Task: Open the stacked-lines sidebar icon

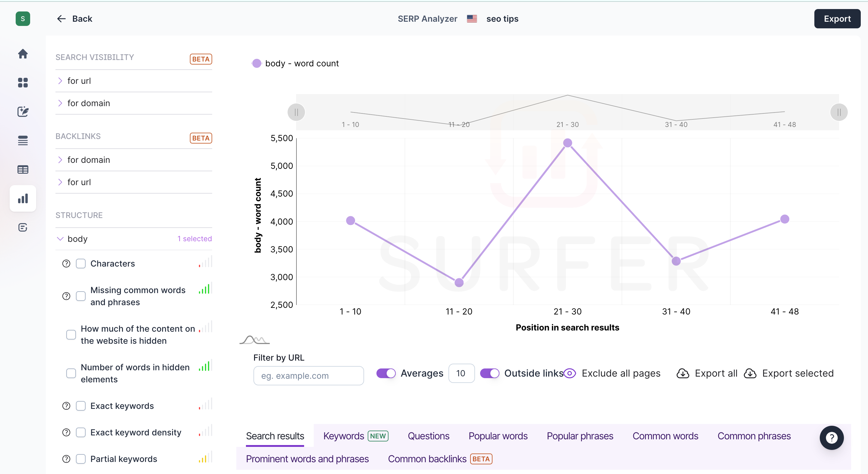Action: click(23, 140)
